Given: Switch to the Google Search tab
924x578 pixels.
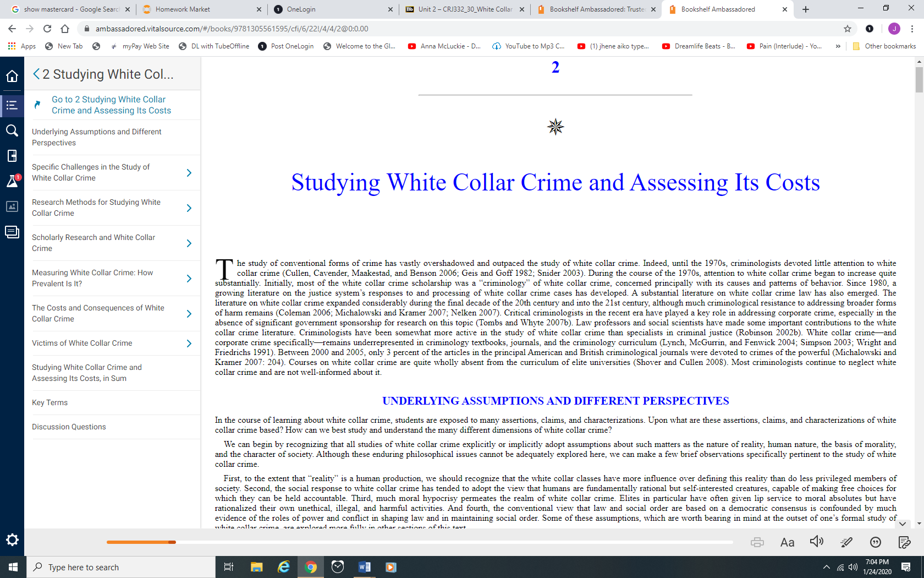Looking at the screenshot, I should pos(70,9).
